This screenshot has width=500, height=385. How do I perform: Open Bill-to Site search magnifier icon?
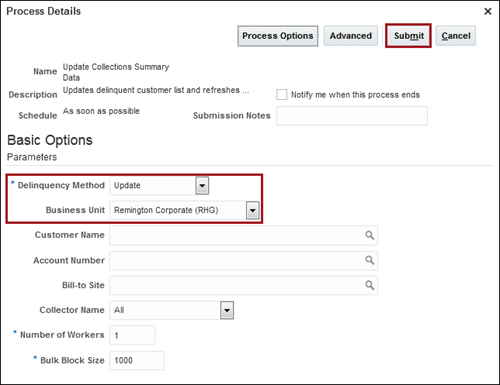point(369,285)
